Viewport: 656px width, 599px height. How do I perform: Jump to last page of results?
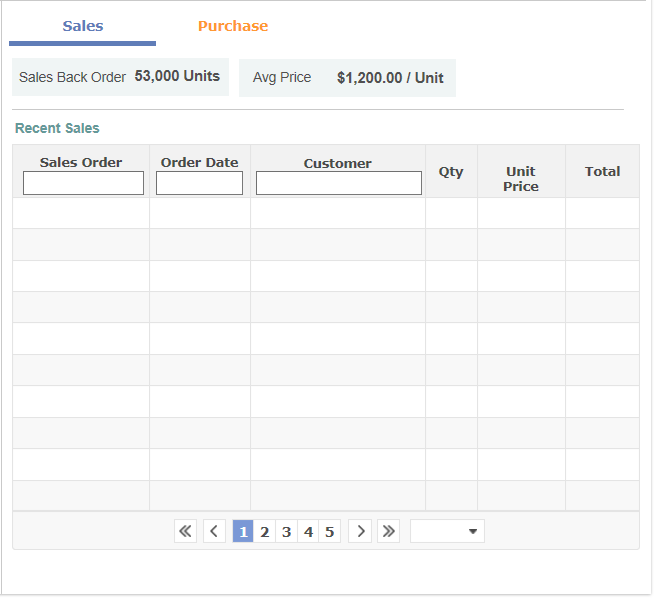point(388,532)
